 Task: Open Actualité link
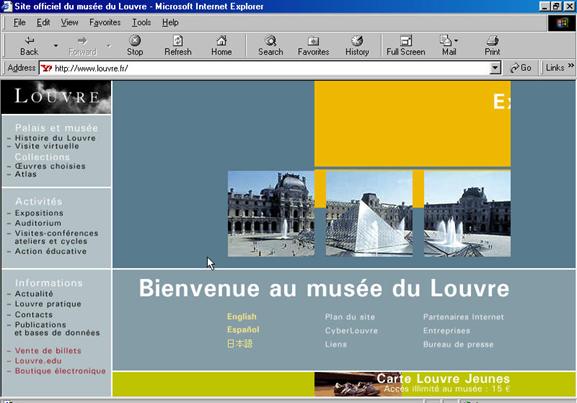pos(34,294)
